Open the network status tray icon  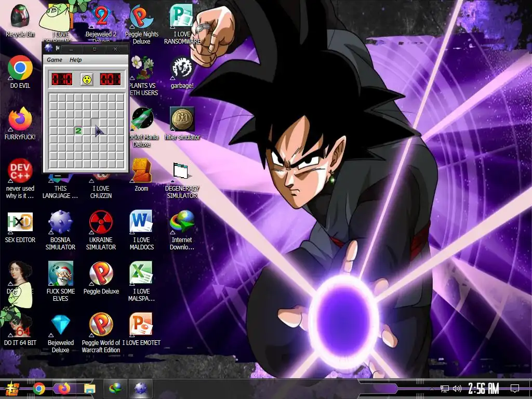[445, 389]
